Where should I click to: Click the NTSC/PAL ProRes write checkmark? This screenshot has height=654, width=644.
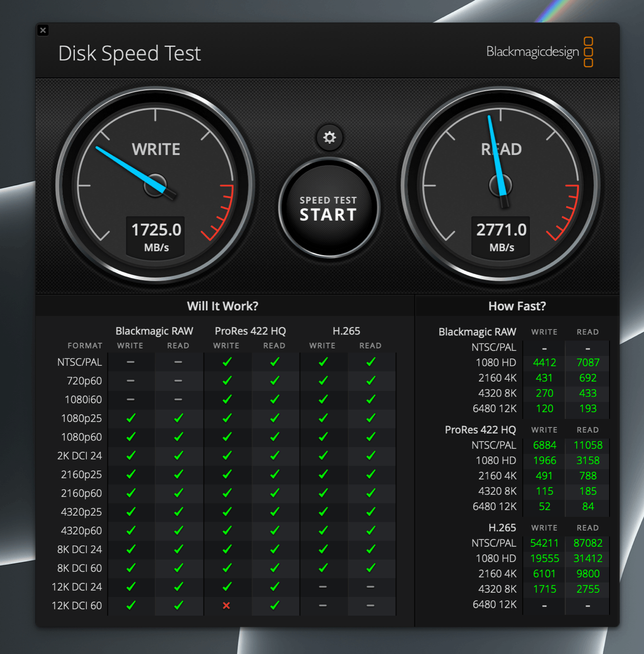(x=227, y=362)
